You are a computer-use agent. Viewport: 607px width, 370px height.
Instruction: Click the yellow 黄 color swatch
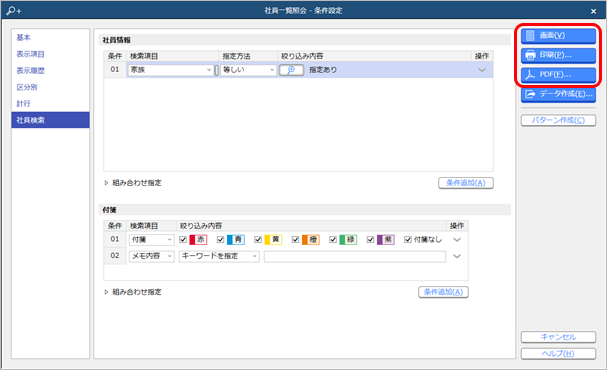coord(273,240)
